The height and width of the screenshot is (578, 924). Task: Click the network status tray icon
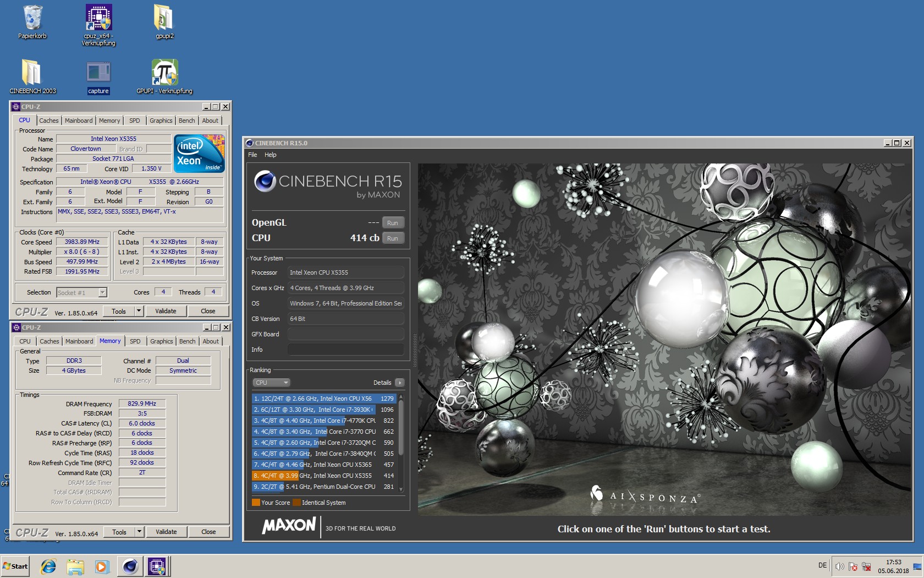[x=866, y=566]
